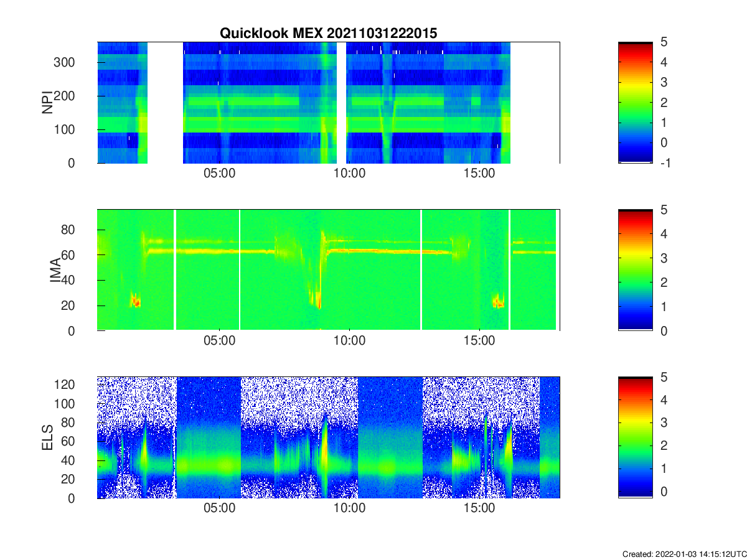This screenshot has height=560, width=747.
Task: Click the '15:00' time tick under the NPI plot
Action: coord(479,174)
